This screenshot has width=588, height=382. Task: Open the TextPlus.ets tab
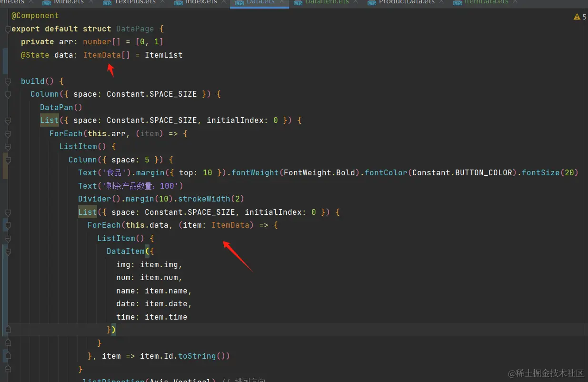(135, 2)
